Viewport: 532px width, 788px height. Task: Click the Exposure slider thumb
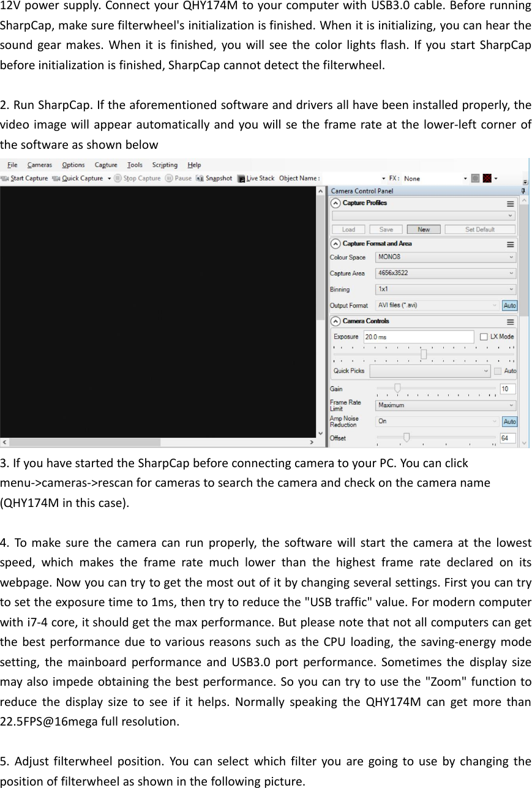(424, 355)
